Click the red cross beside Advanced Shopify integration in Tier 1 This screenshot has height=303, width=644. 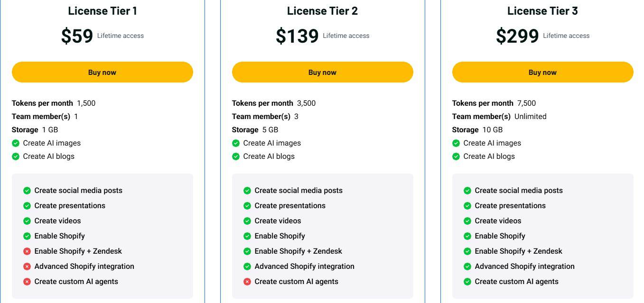(27, 266)
